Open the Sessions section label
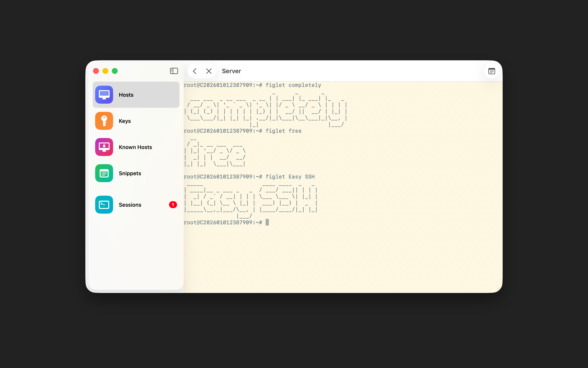 pyautogui.click(x=130, y=205)
